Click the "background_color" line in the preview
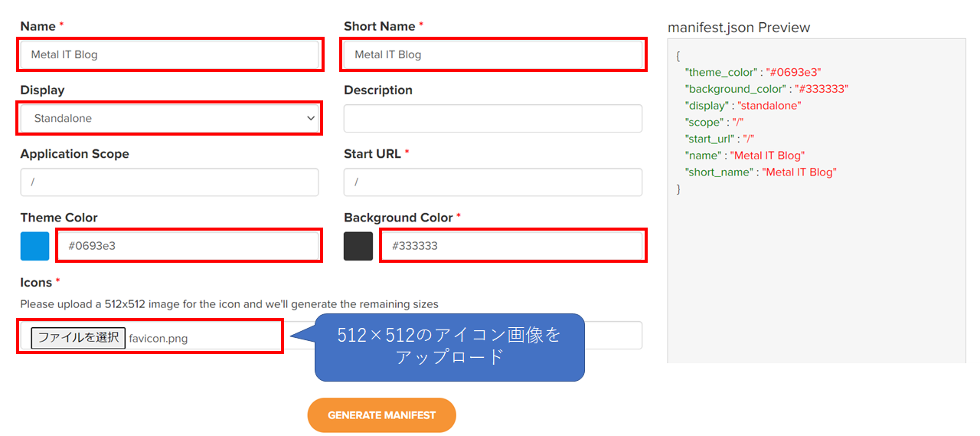980x436 pixels. point(766,89)
